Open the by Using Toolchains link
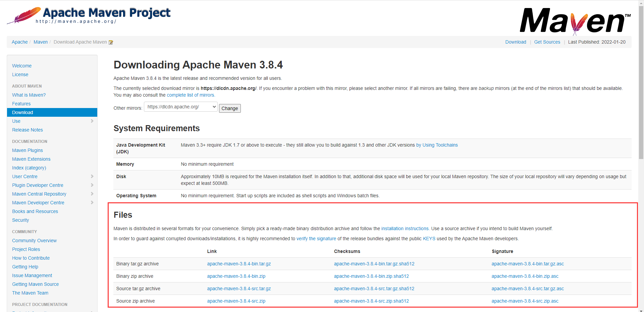The image size is (644, 312). coord(437,145)
